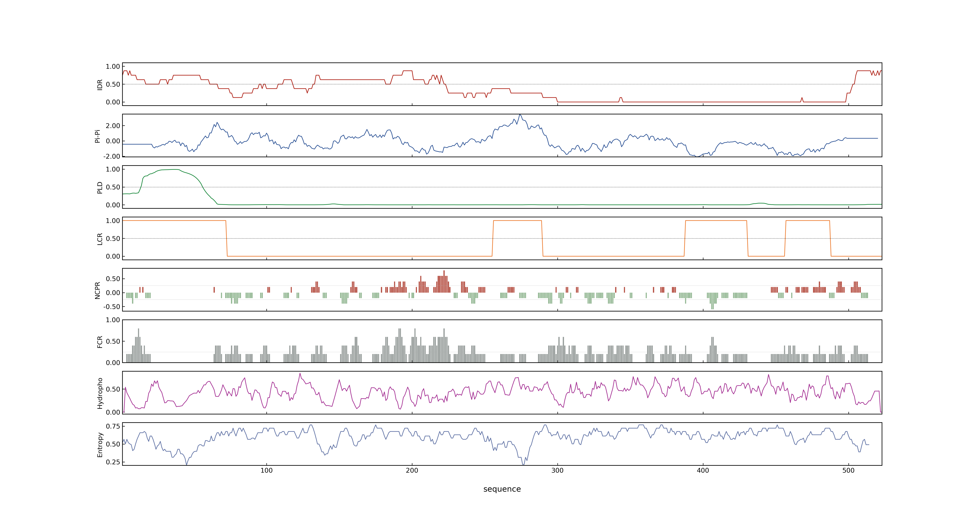Click x-axis tick label 300
Image resolution: width=980 pixels, height=523 pixels.
pos(557,470)
